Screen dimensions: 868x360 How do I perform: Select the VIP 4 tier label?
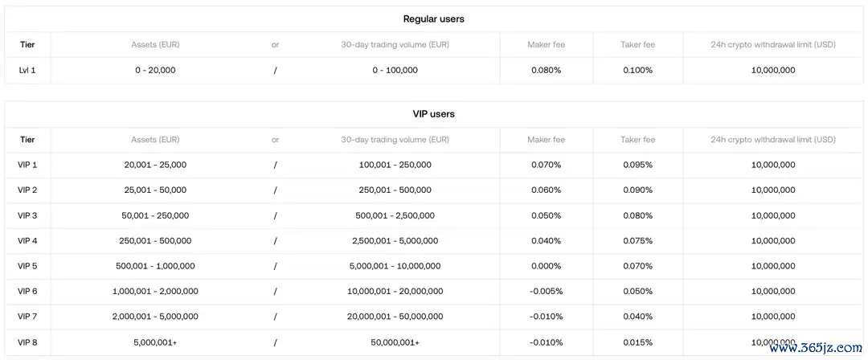coord(27,241)
